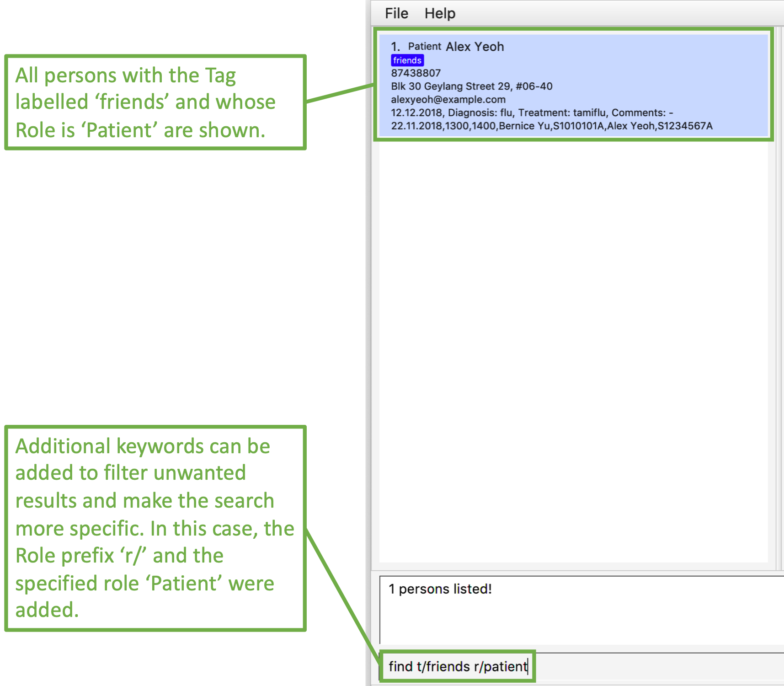Viewport: 784px width, 686px height.
Task: Click the name Alex Yeoh
Action: (x=475, y=47)
